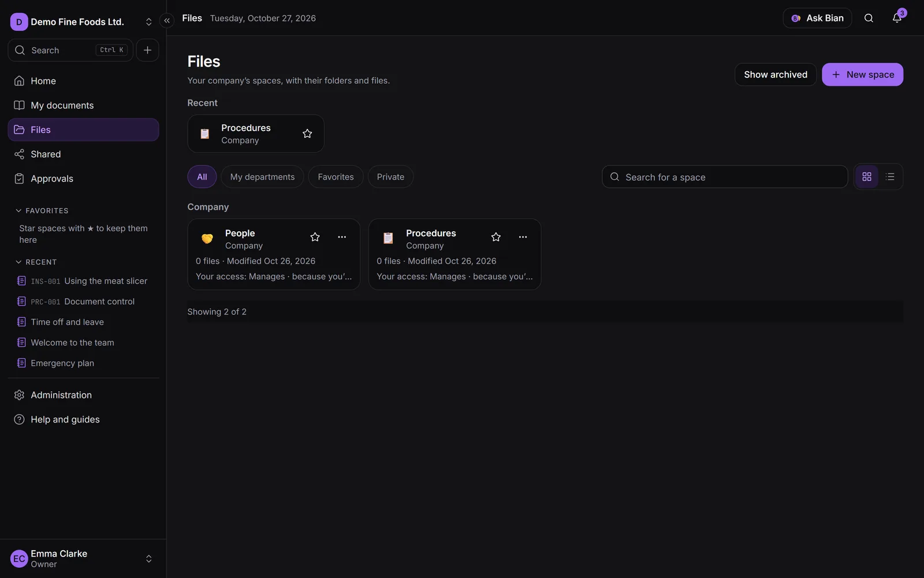The width and height of the screenshot is (924, 578).
Task: Switch to grid view
Action: pos(867,177)
